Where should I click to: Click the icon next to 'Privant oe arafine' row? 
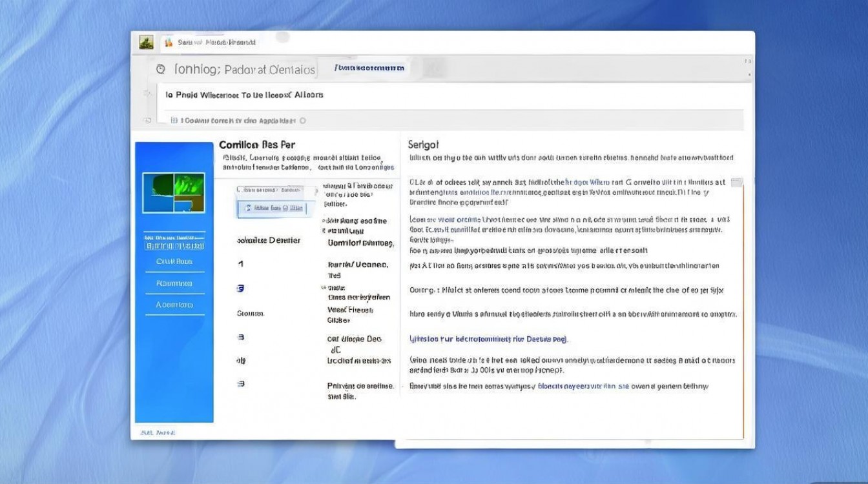point(241,383)
